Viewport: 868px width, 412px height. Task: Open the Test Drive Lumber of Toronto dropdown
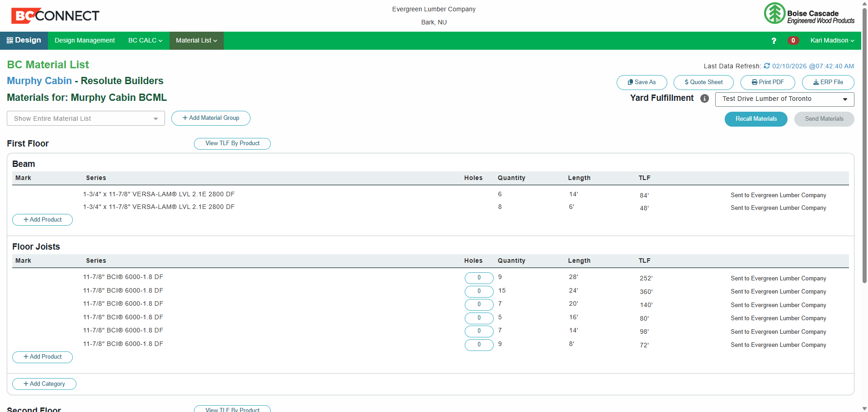[x=784, y=99]
